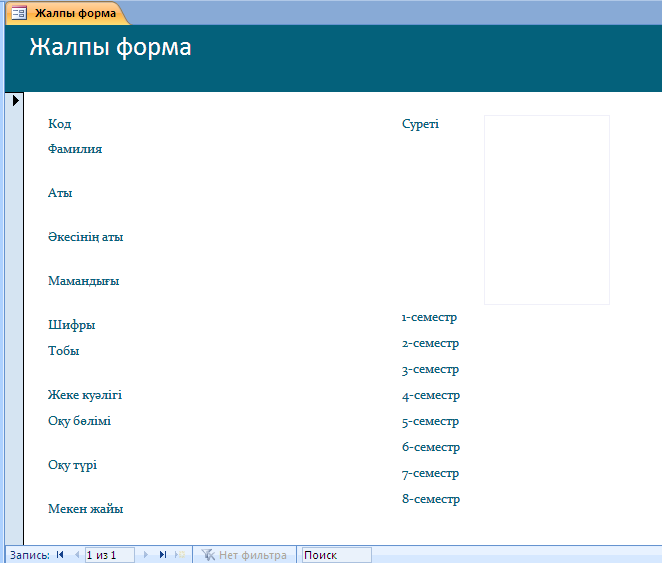
Task: Click the Мамандығы label
Action: [84, 281]
